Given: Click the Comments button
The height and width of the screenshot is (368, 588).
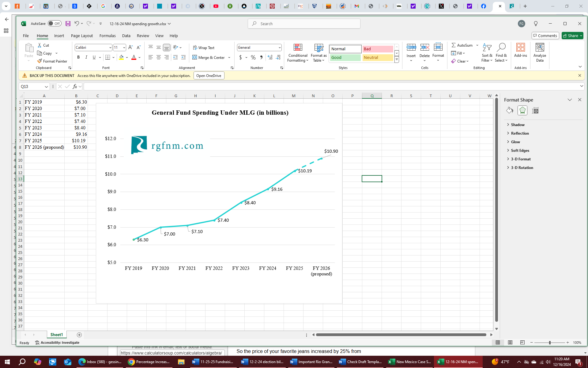Looking at the screenshot, I should [545, 36].
